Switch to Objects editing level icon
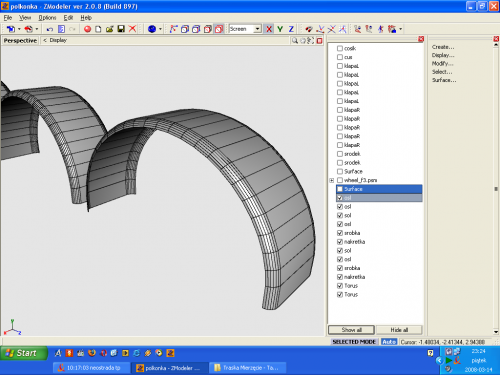The height and width of the screenshot is (375, 500). (208, 29)
